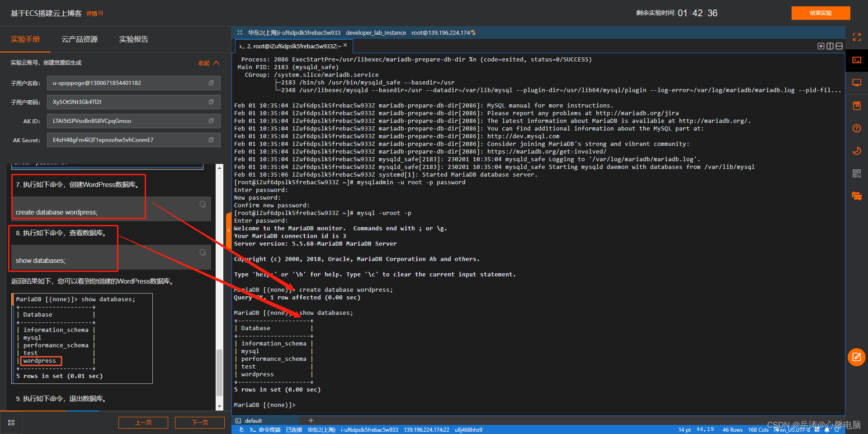Click the manual scrollbar down arrow

(x=220, y=406)
